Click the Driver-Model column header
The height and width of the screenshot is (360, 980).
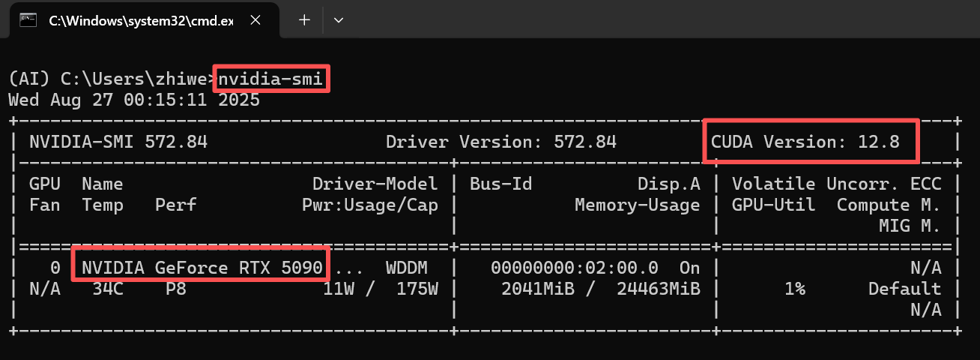coord(375,184)
